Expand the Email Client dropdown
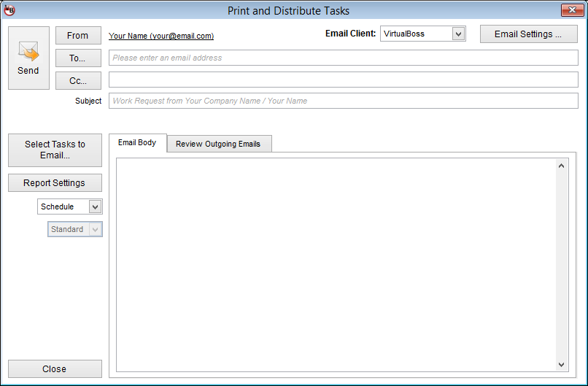588x386 pixels. (458, 34)
